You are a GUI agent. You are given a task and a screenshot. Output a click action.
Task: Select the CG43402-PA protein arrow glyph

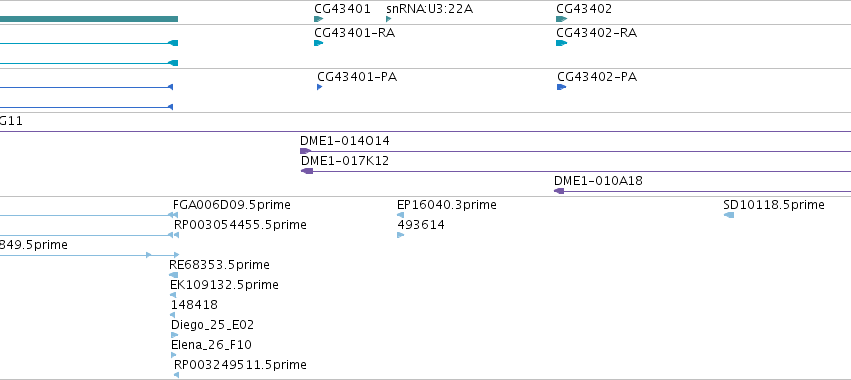pos(562,87)
